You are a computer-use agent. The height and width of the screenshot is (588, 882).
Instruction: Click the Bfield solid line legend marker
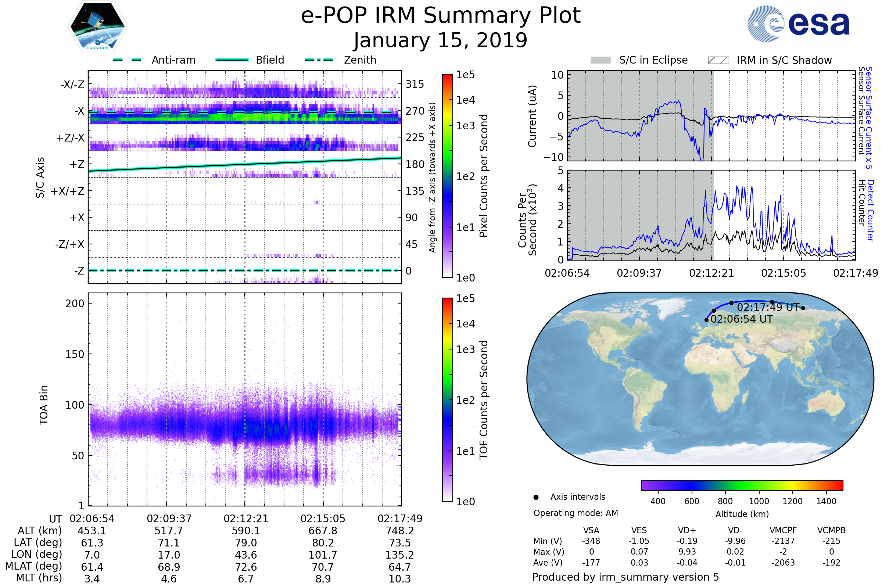(232, 60)
